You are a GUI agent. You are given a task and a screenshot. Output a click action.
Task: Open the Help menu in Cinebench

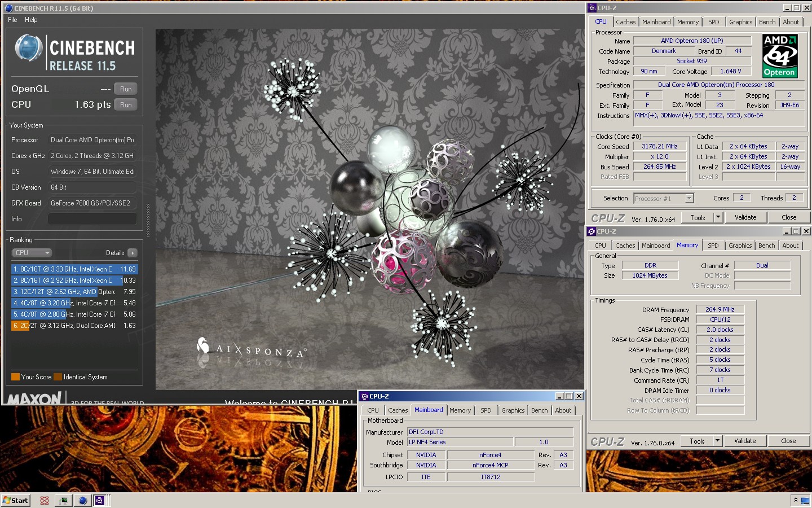(x=31, y=20)
